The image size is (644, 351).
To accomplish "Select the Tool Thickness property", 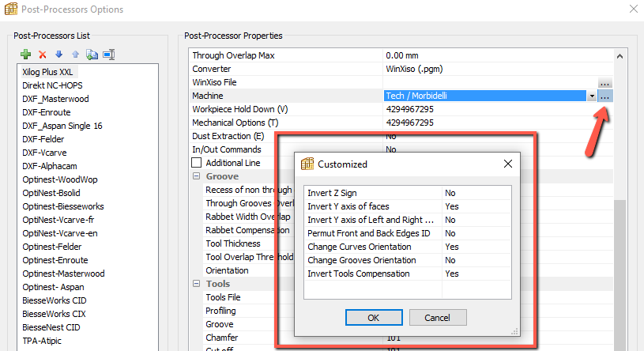I will [x=233, y=243].
